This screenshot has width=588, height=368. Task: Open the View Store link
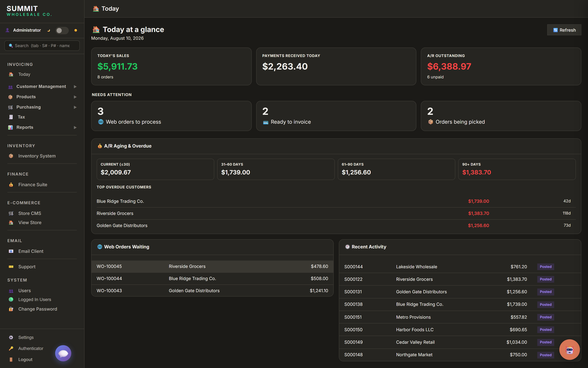click(30, 223)
